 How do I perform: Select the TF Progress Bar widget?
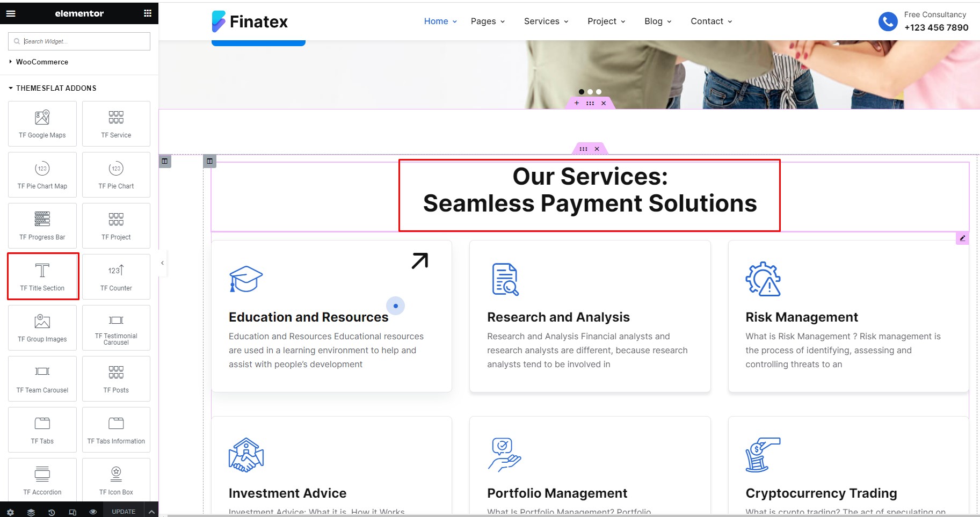tap(42, 225)
